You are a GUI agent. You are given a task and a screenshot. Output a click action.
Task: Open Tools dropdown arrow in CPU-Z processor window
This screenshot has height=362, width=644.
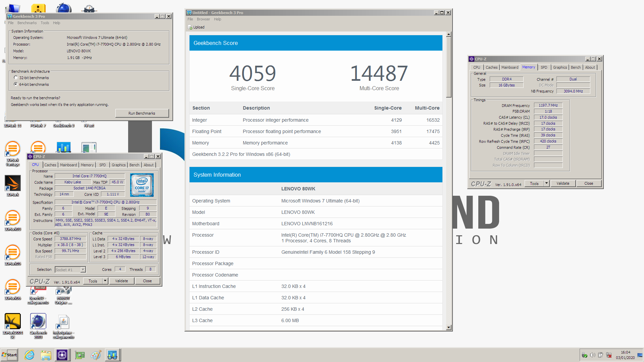pos(105,281)
